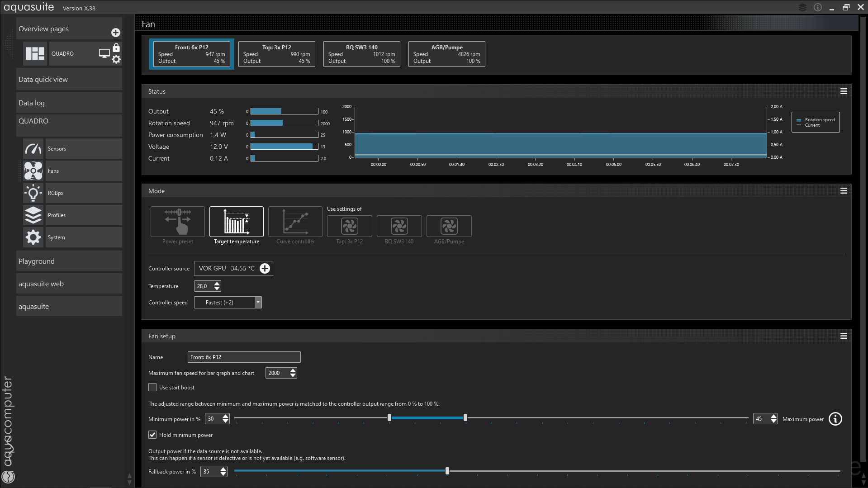Go to Fans page
This screenshot has height=488, width=868.
tap(84, 171)
